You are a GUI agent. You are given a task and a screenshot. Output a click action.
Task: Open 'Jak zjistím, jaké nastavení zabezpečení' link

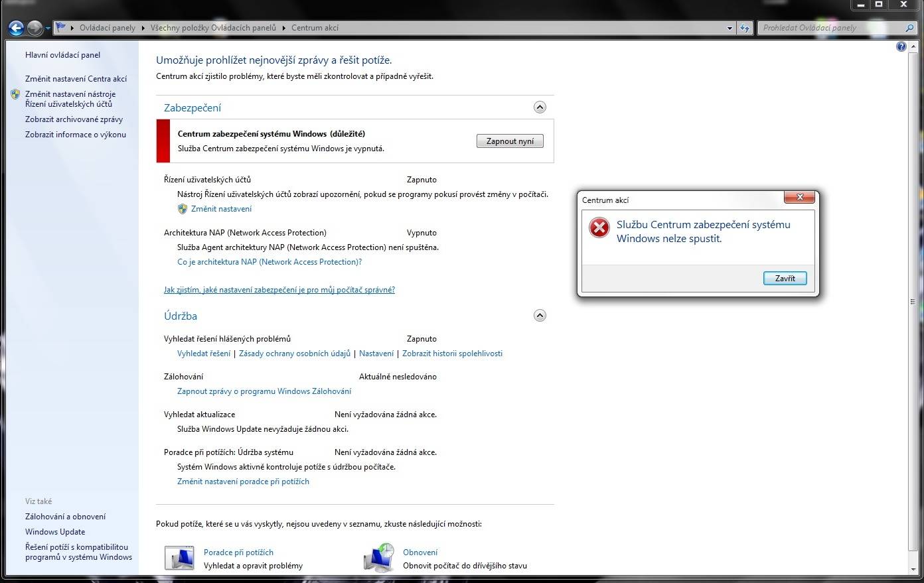[279, 290]
